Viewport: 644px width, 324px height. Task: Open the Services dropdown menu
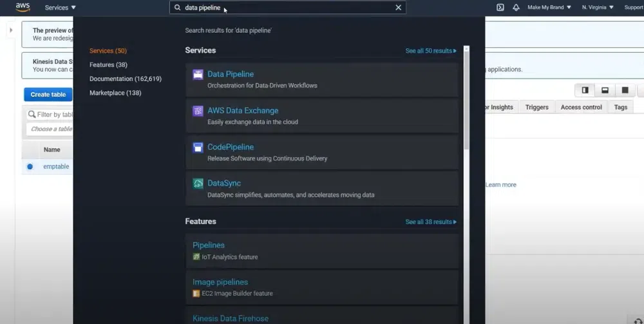point(61,7)
